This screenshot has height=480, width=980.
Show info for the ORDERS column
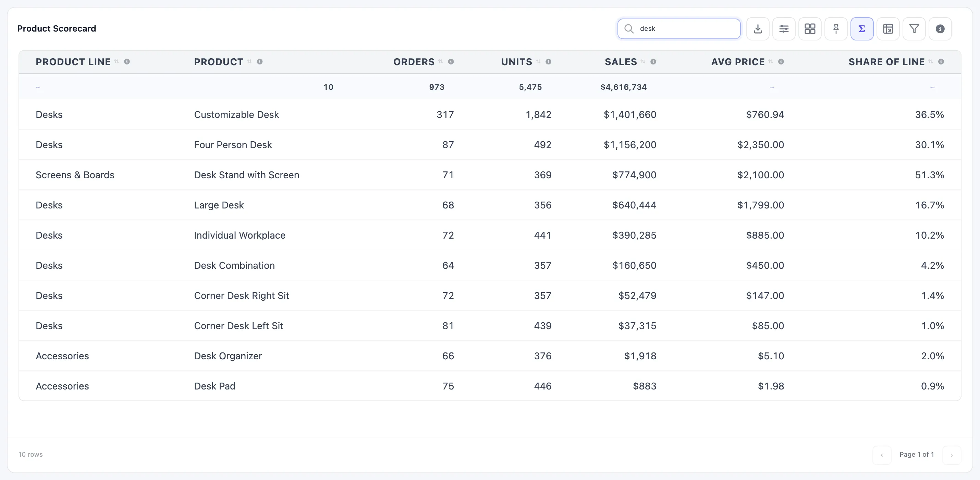(451, 62)
